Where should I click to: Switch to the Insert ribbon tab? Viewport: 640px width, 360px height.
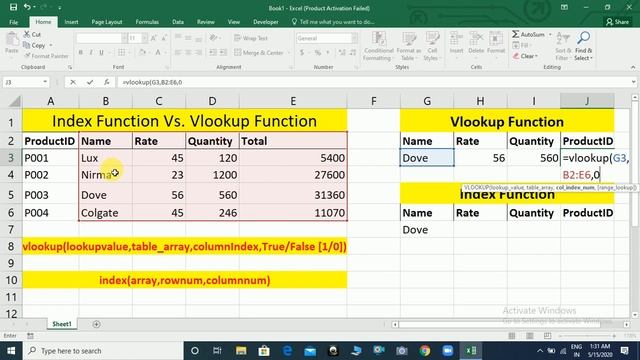pos(71,22)
